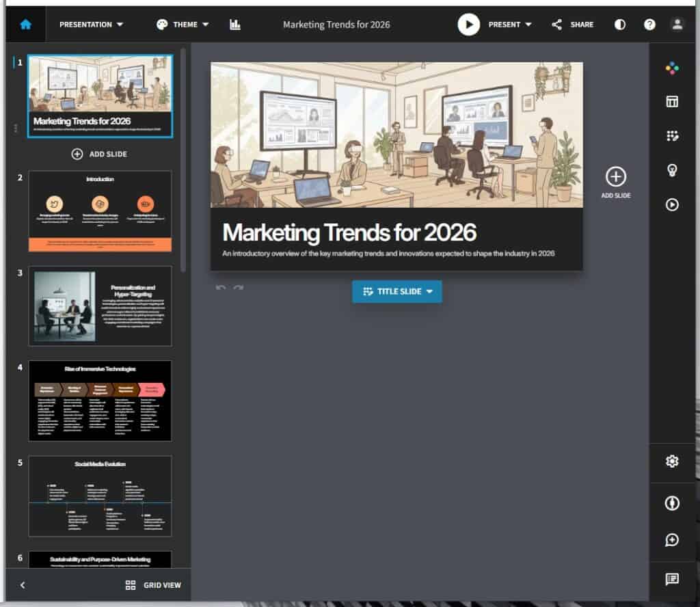This screenshot has height=607, width=700.
Task: Switch to Grid View
Action: point(154,585)
